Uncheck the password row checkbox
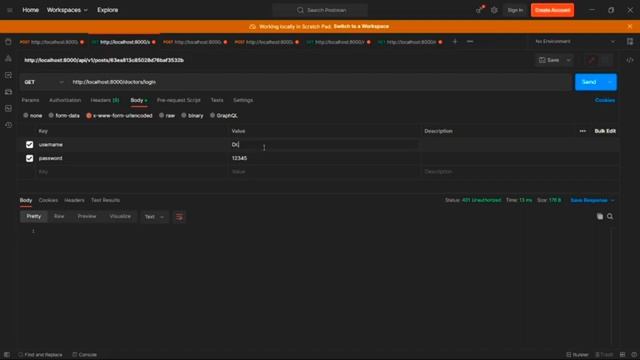Screen dimensions: 640x360 click(x=29, y=158)
